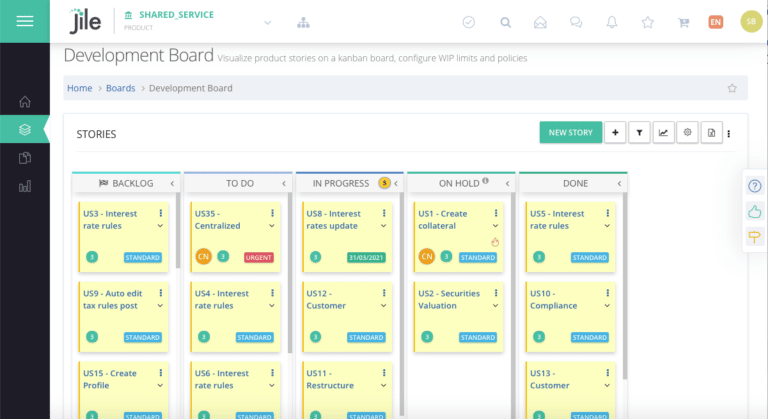Click the fire blocker icon on US1 card
768x419 pixels.
[x=495, y=242]
